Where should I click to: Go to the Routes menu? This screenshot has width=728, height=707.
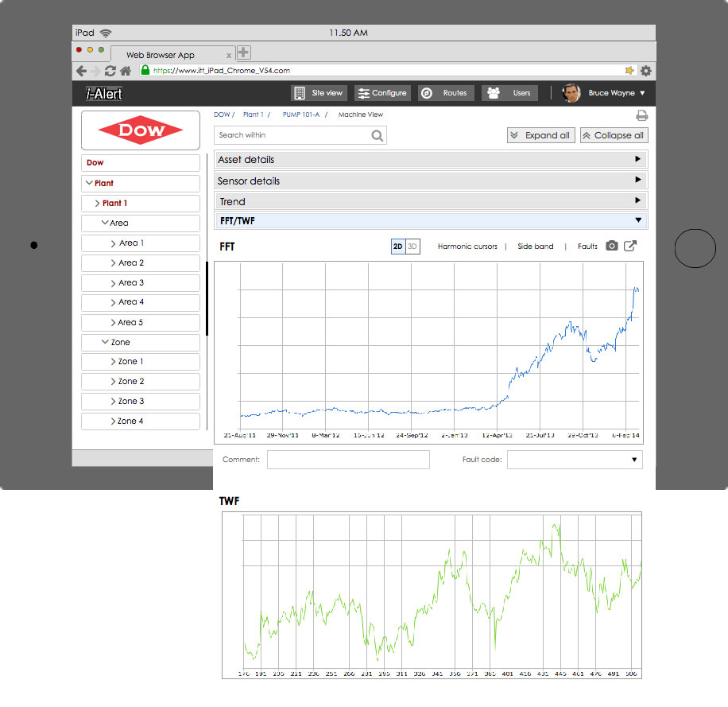[x=446, y=93]
